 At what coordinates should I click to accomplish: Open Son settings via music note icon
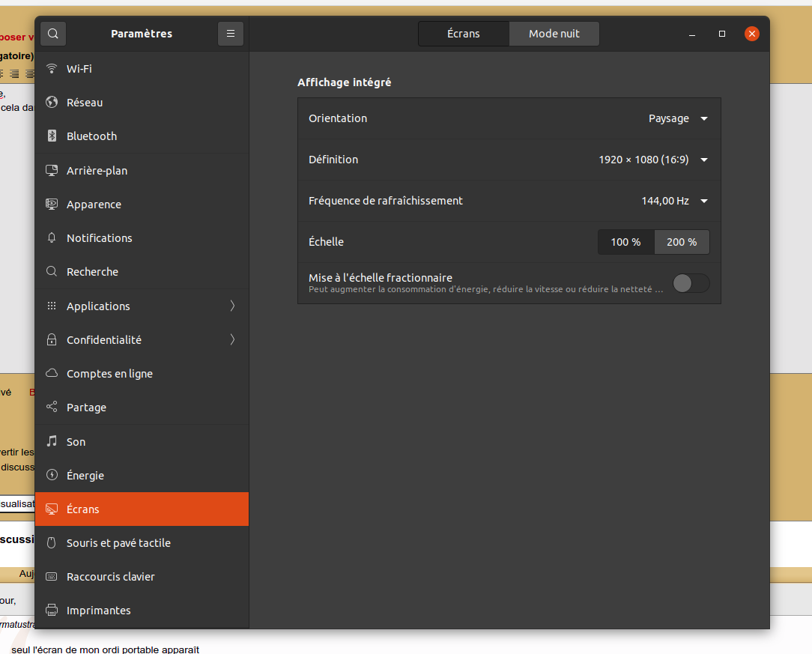pos(52,442)
